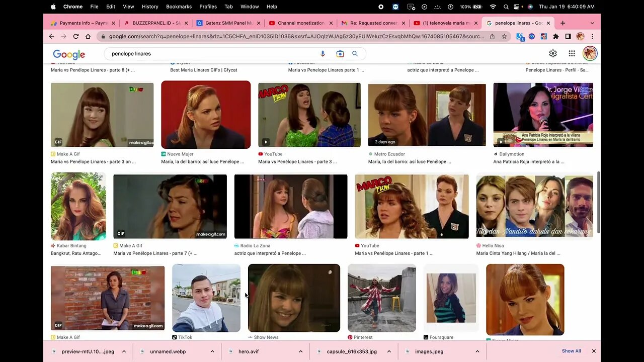The height and width of the screenshot is (362, 644).
Task: Open the Wi-Fi status menu
Action: point(493,7)
